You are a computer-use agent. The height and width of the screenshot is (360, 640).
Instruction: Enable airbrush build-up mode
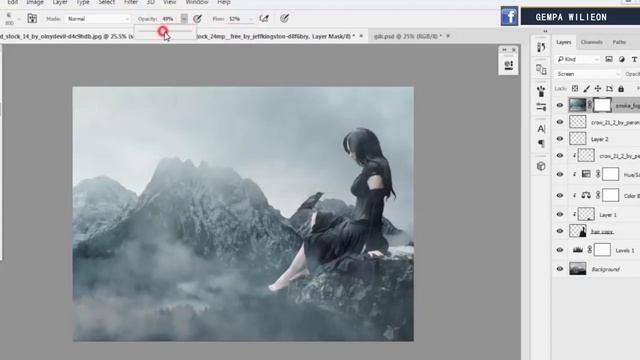pos(264,18)
